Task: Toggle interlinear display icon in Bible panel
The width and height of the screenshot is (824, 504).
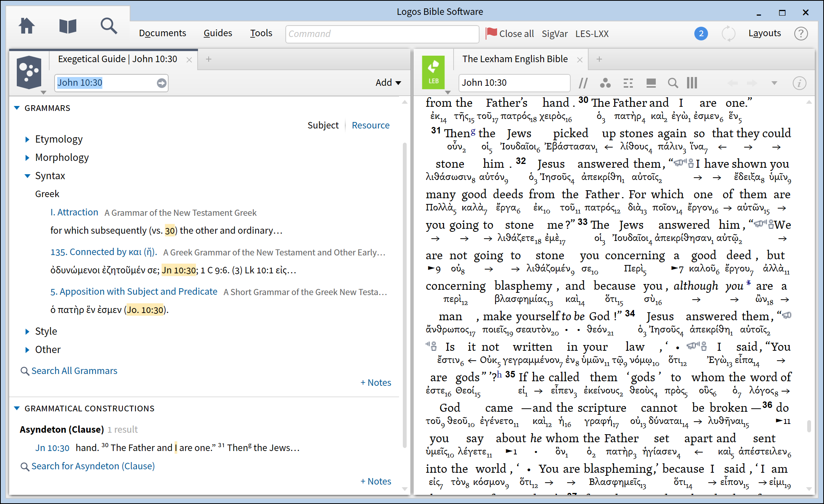Action: (628, 83)
